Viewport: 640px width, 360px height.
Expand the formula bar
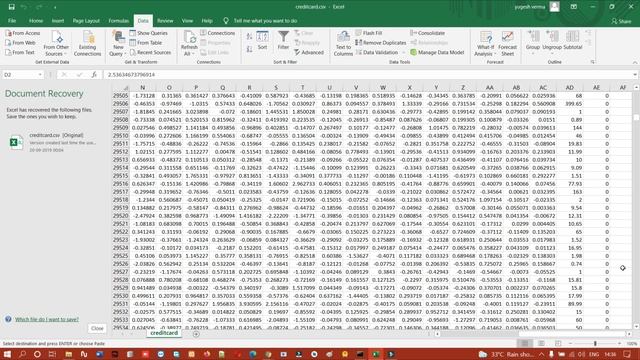(635, 75)
